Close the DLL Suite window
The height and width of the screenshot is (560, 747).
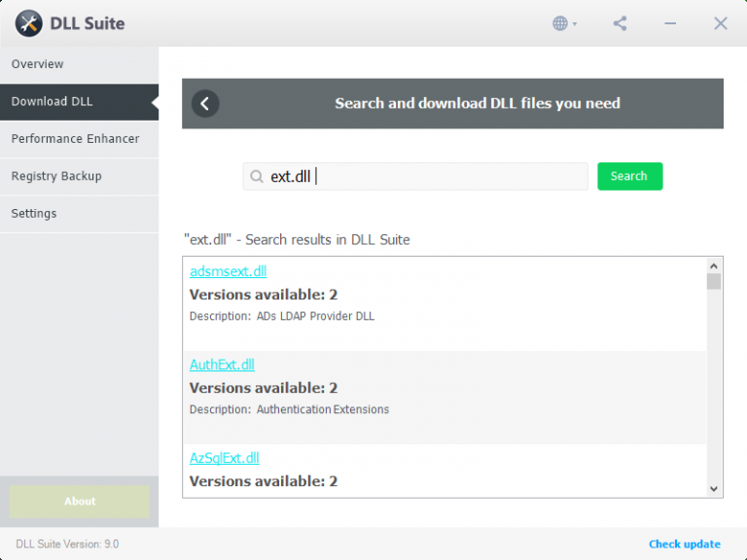[721, 23]
